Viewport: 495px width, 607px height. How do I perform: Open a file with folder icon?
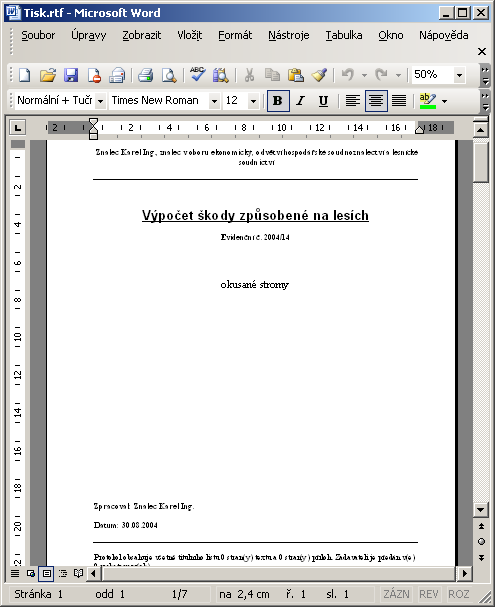click(48, 75)
